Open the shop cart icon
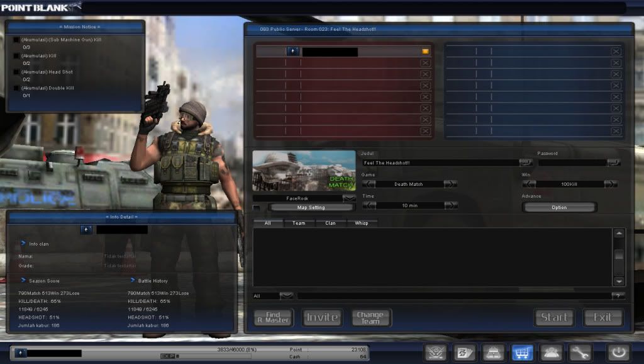The height and width of the screenshot is (364, 644). (x=522, y=353)
